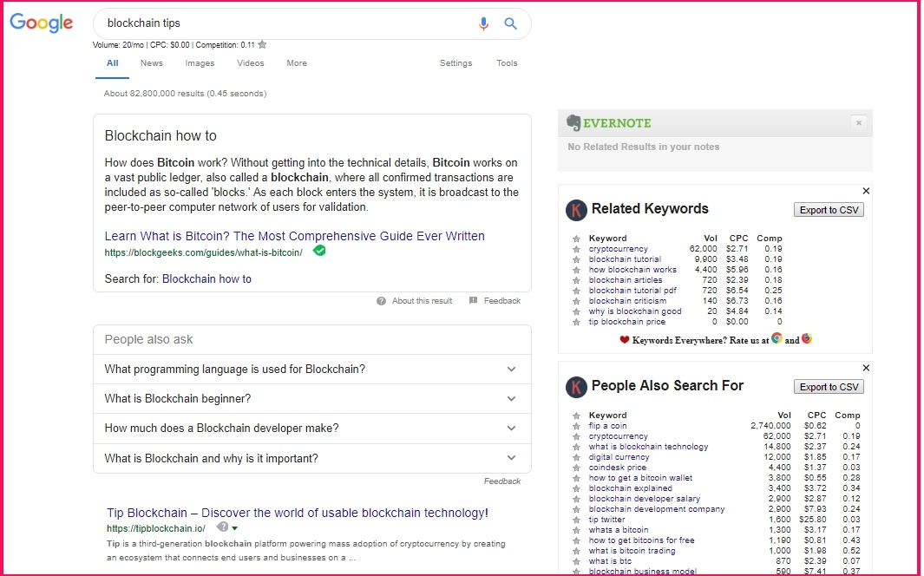Star the 'blockchain articles' keyword
The width and height of the screenshot is (924, 576).
click(x=576, y=280)
